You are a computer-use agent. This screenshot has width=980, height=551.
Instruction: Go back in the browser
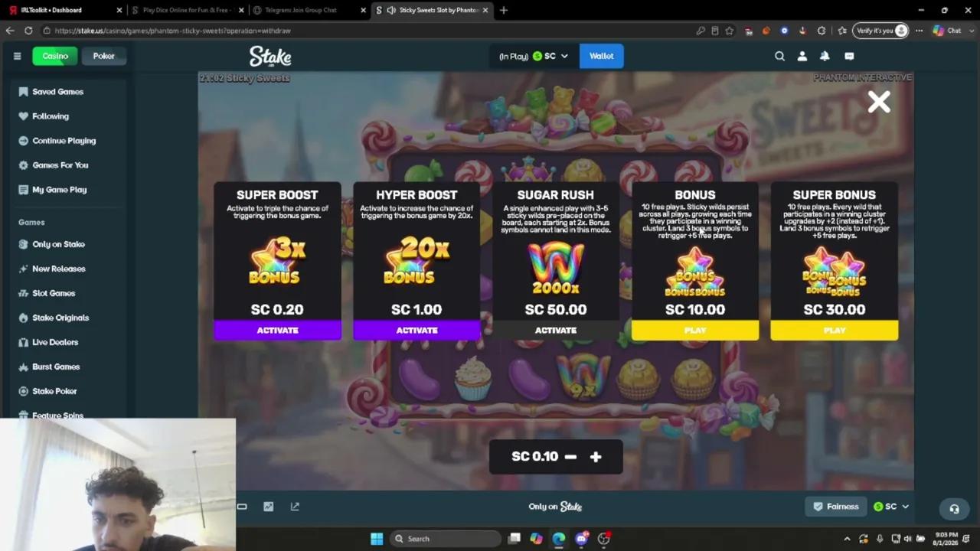(10, 31)
